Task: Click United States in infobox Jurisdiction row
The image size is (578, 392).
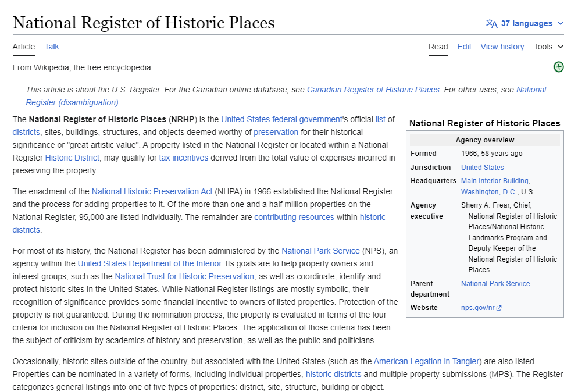Action: [482, 168]
